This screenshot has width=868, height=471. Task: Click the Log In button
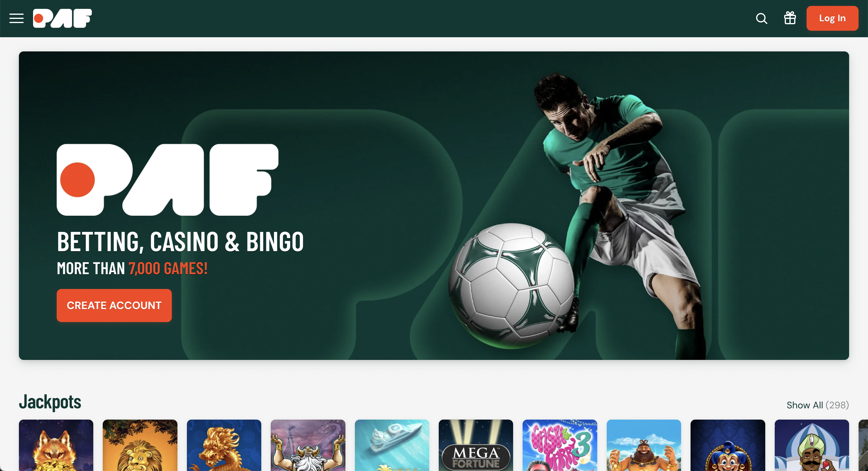(x=832, y=18)
